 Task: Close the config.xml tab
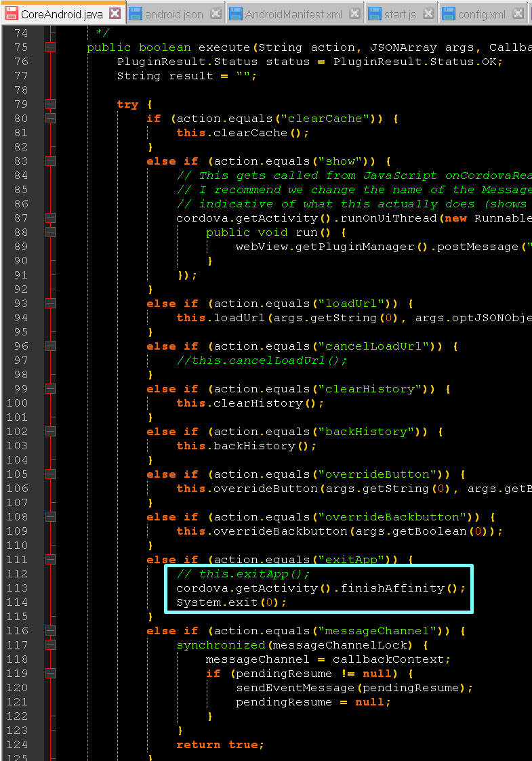pyautogui.click(x=518, y=14)
